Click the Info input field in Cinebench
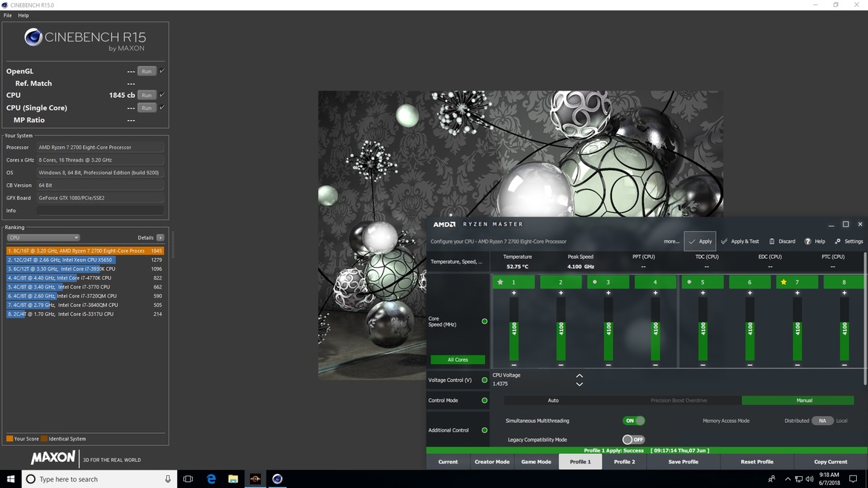 point(100,211)
